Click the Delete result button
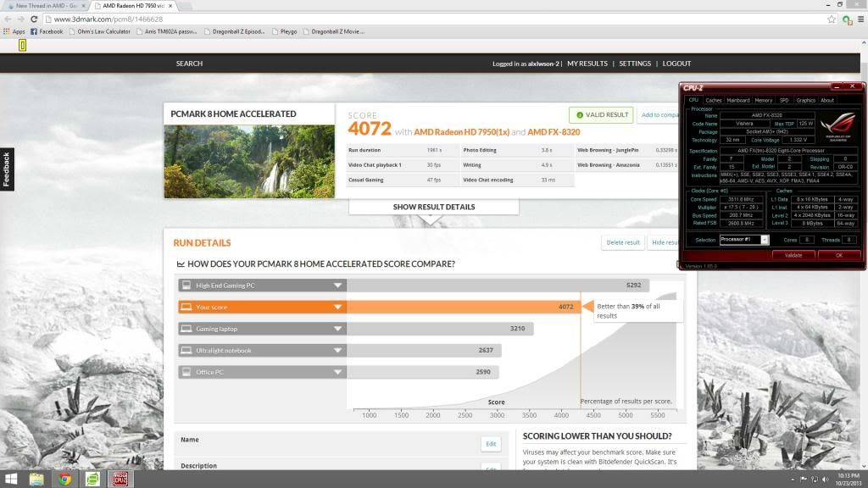The width and height of the screenshot is (868, 488). (x=623, y=242)
